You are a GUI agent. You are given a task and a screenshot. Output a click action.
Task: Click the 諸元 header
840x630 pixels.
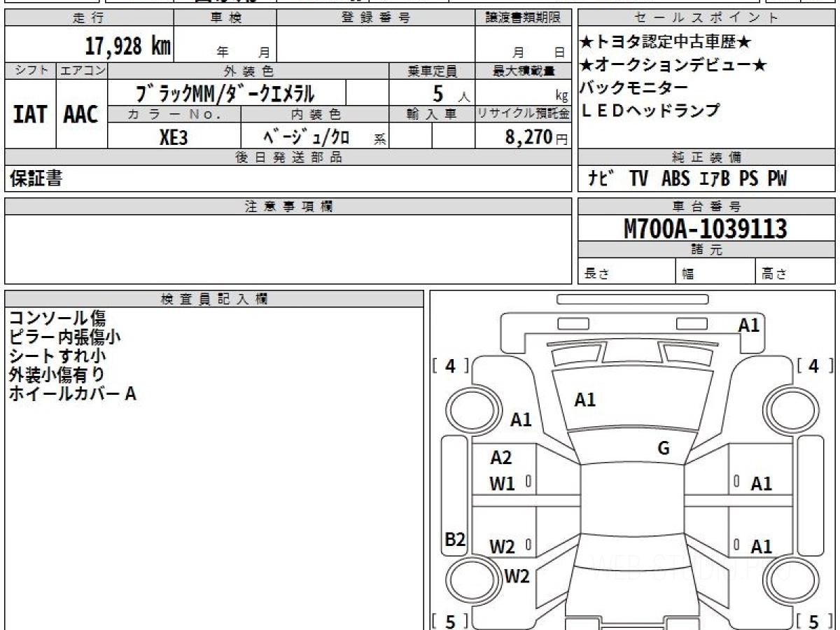[706, 250]
